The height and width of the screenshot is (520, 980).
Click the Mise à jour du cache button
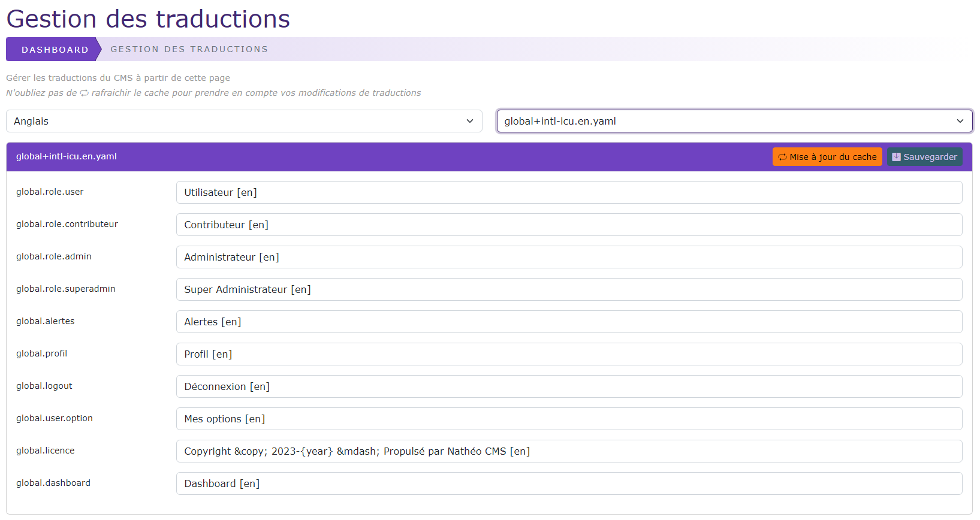pyautogui.click(x=827, y=157)
